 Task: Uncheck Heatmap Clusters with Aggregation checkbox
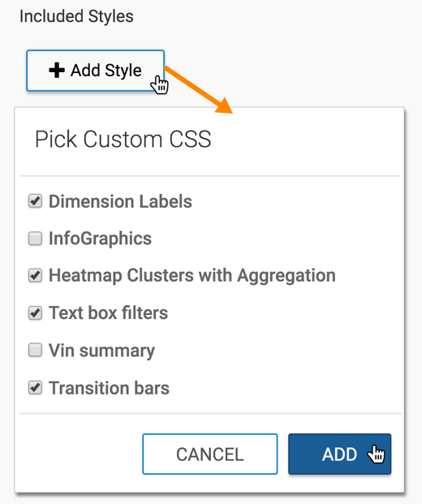(35, 275)
